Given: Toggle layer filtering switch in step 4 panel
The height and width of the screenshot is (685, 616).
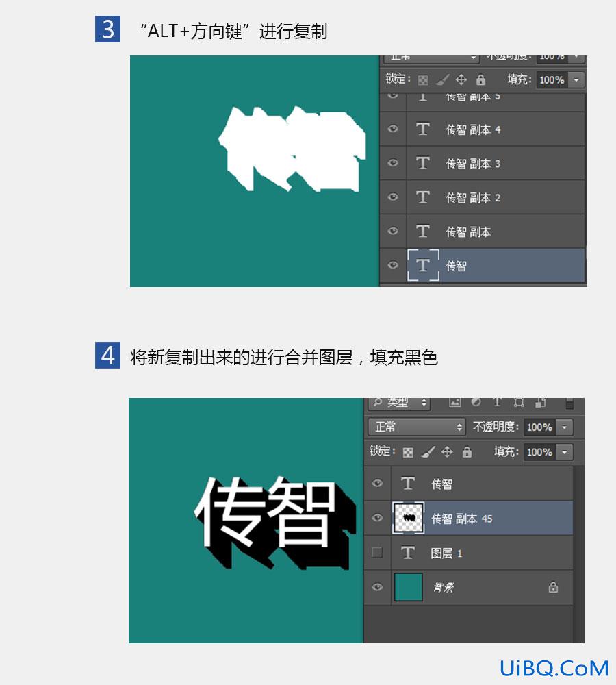Looking at the screenshot, I should tap(569, 403).
